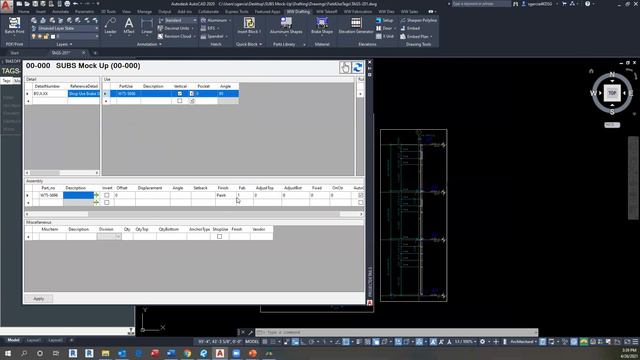This screenshot has height=360, width=640.
Task: Switch to the Home ribbon tab
Action: coord(24,12)
